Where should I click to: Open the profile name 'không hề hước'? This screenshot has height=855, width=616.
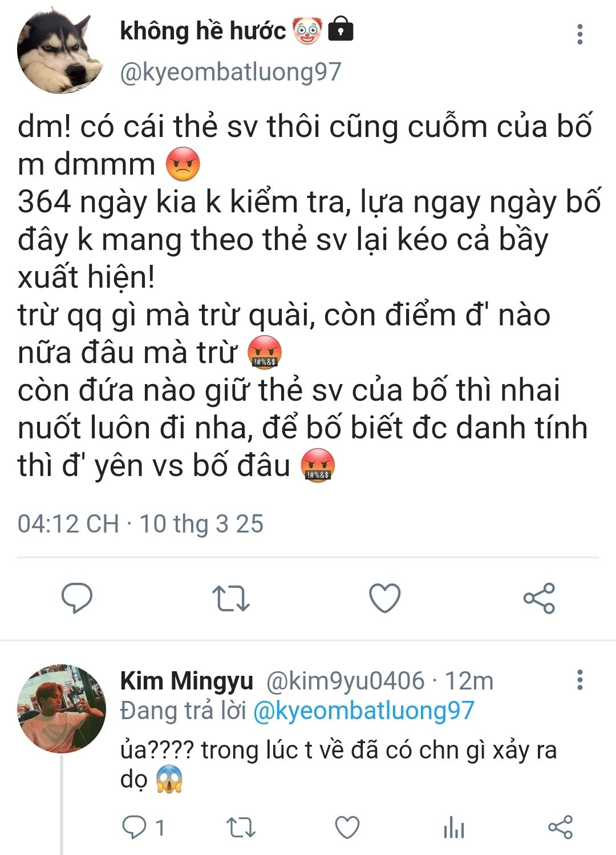click(x=203, y=31)
